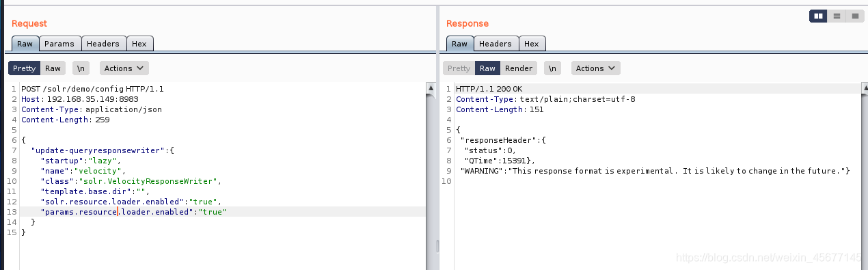This screenshot has width=868, height=270.
Task: Open the Request Hex tab
Action: [139, 44]
